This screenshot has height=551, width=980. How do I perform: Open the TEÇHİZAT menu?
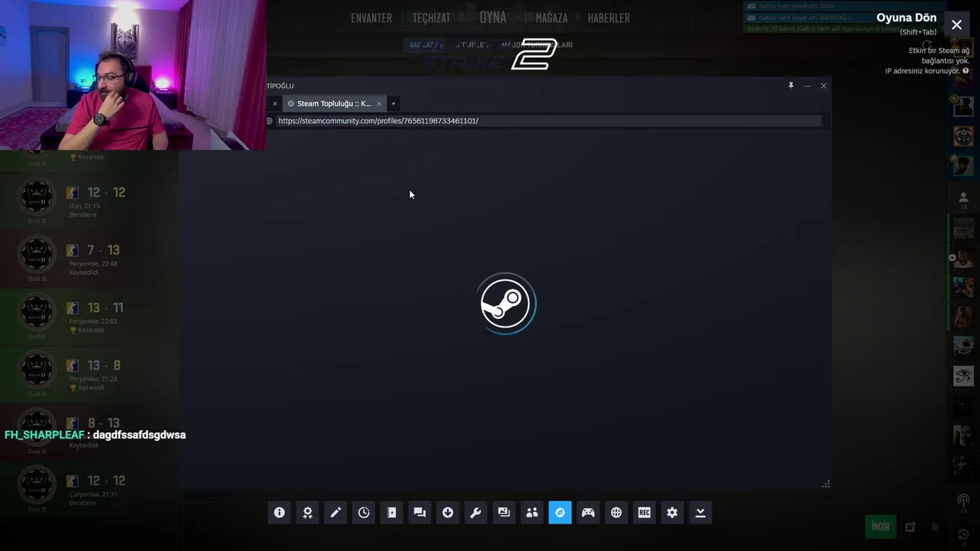[x=432, y=18]
